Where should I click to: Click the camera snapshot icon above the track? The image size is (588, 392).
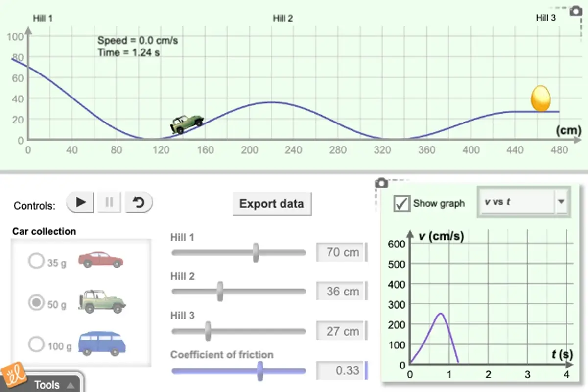point(576,11)
